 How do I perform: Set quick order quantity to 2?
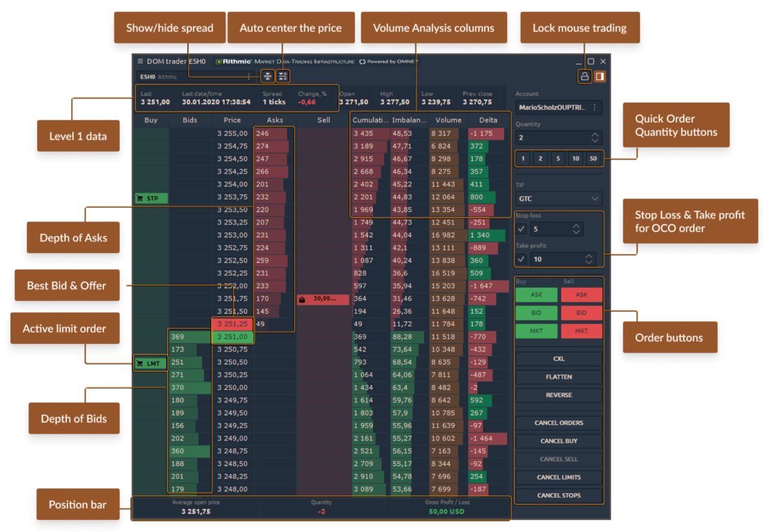click(539, 158)
